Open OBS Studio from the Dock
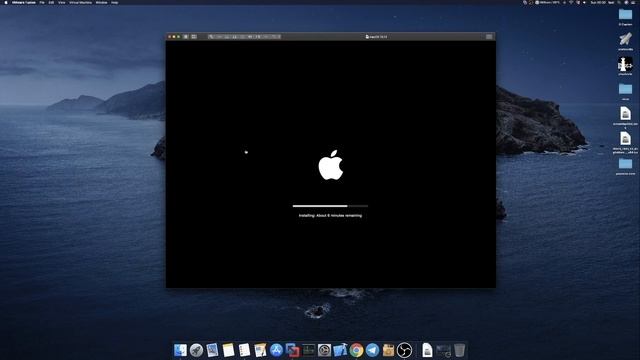Image resolution: width=640 pixels, height=360 pixels. 404,350
